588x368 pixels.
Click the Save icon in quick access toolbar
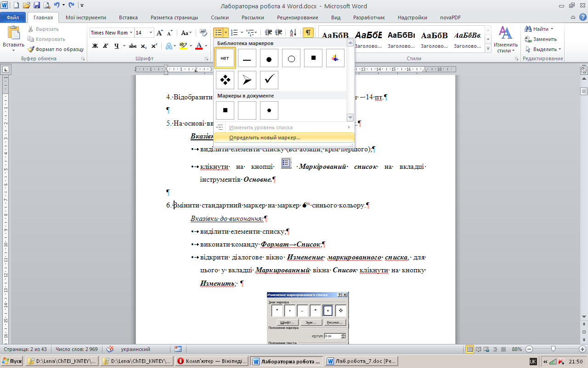(37, 6)
